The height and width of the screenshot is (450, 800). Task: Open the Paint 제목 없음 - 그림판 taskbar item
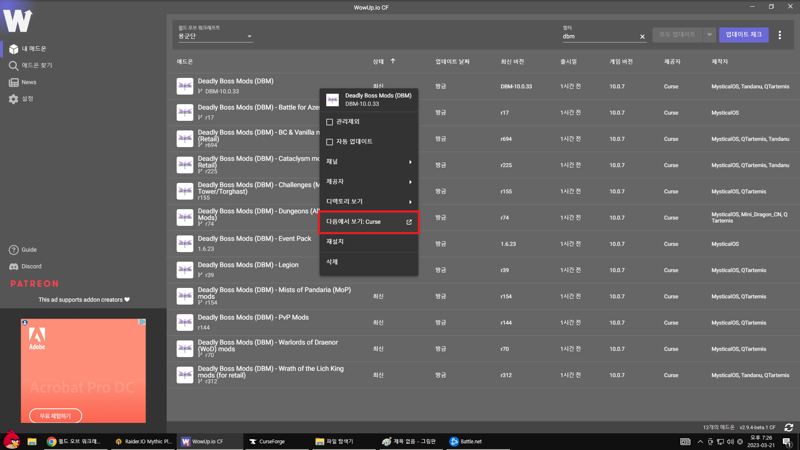[409, 442]
